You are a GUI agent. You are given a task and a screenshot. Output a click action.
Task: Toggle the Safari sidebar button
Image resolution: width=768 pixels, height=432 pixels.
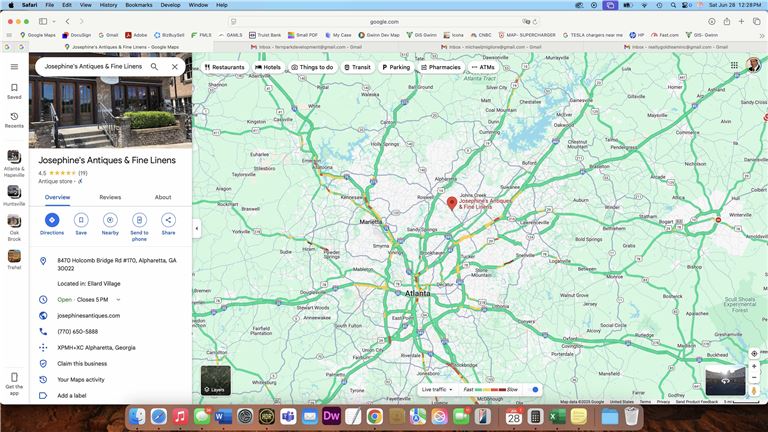pos(43,22)
